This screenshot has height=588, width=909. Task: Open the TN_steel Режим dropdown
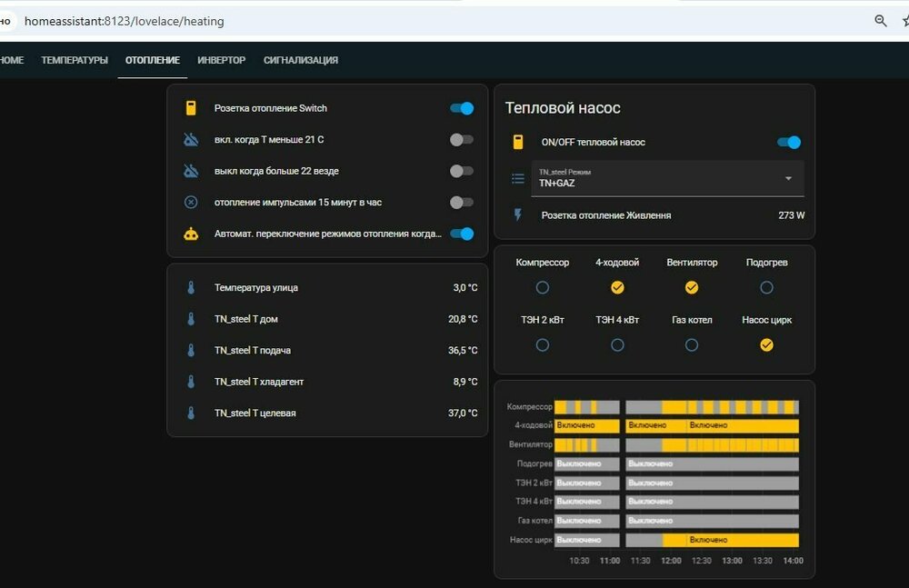click(x=667, y=178)
